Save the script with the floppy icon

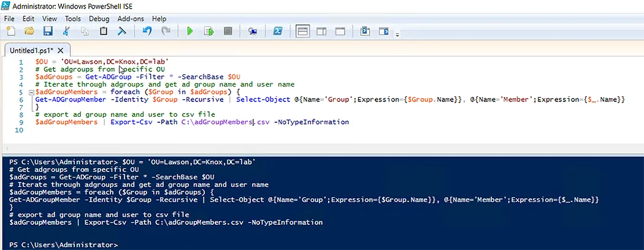pos(48,31)
